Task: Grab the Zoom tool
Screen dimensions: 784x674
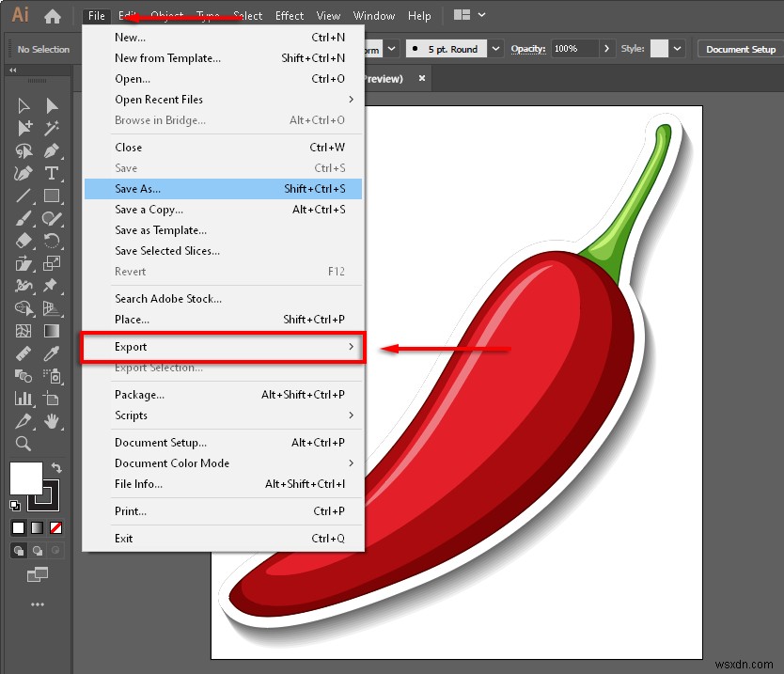Action: coord(24,444)
